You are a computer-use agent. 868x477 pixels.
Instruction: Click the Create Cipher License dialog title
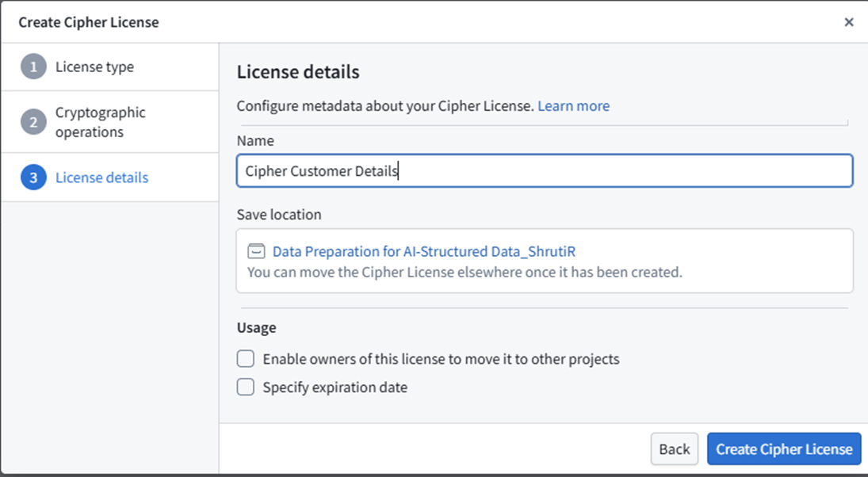click(89, 22)
